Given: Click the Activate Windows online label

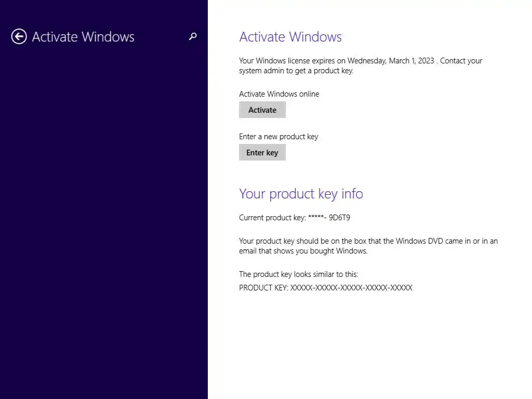Looking at the screenshot, I should 279,94.
